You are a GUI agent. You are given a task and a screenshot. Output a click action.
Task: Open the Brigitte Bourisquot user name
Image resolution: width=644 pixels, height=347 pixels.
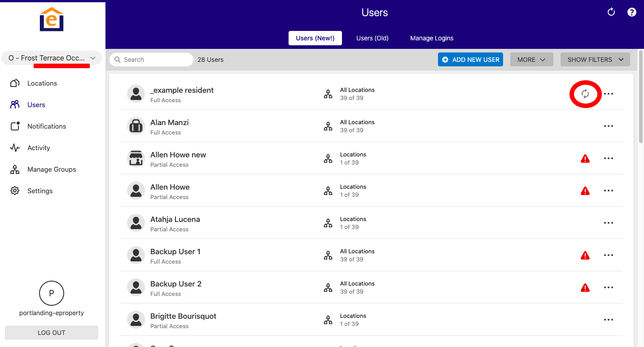coord(183,316)
